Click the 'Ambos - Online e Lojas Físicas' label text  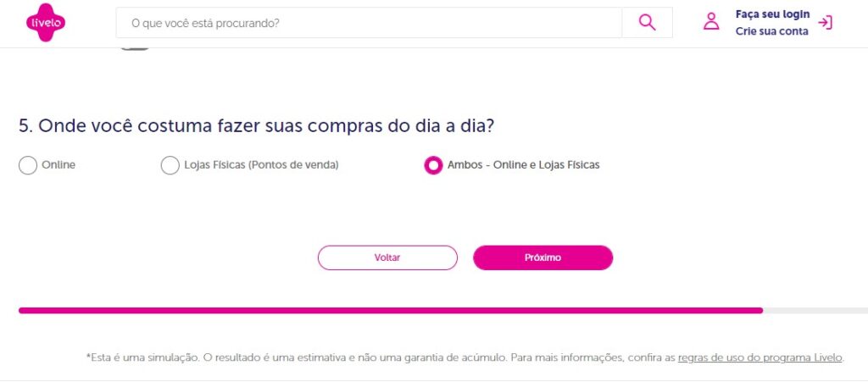[x=523, y=165]
